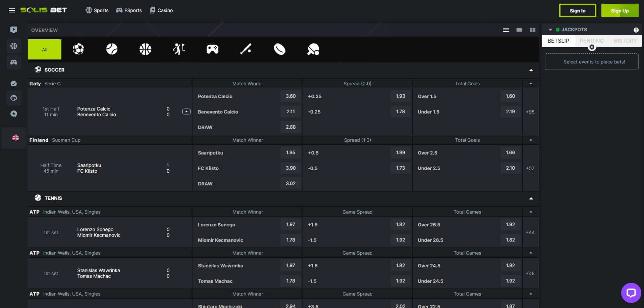
Task: Filter events by the soccer sport icon
Action: pos(78,49)
